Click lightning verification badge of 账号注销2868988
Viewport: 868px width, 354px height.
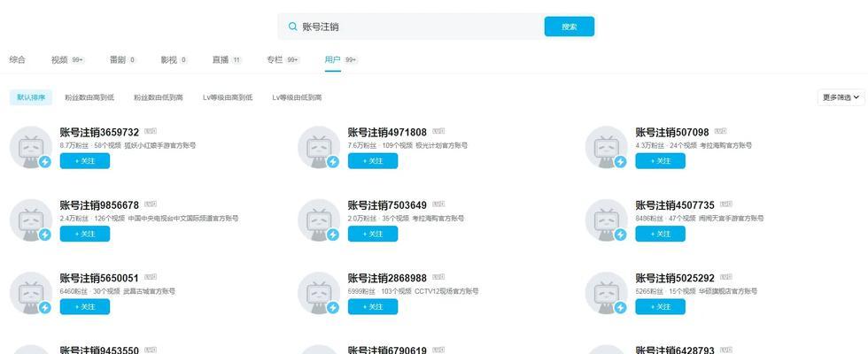click(x=333, y=308)
